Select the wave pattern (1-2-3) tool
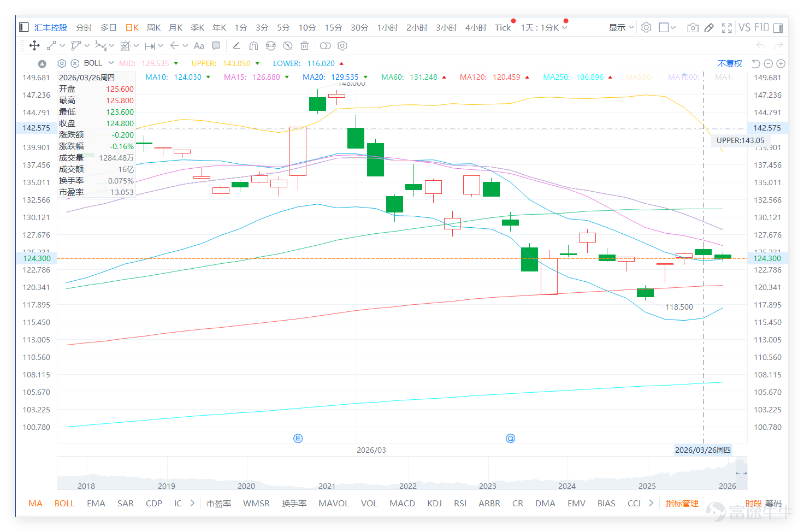804x532 pixels. [100, 46]
